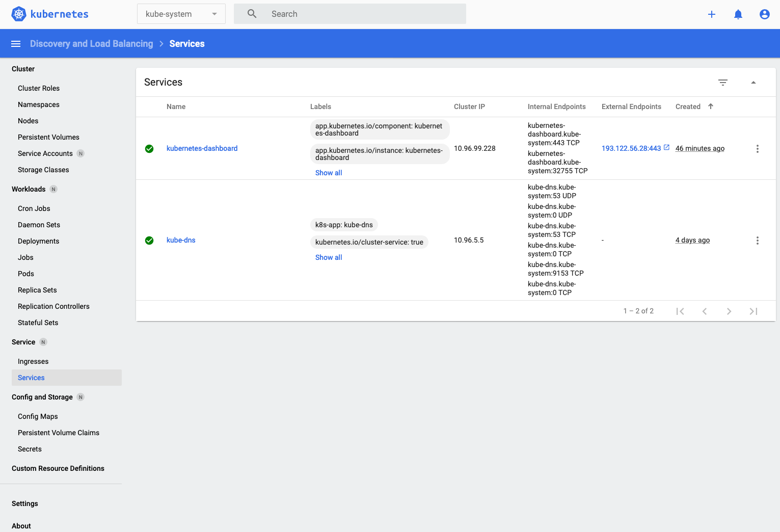Open About in sidebar
This screenshot has width=780, height=532.
coord(21,526)
